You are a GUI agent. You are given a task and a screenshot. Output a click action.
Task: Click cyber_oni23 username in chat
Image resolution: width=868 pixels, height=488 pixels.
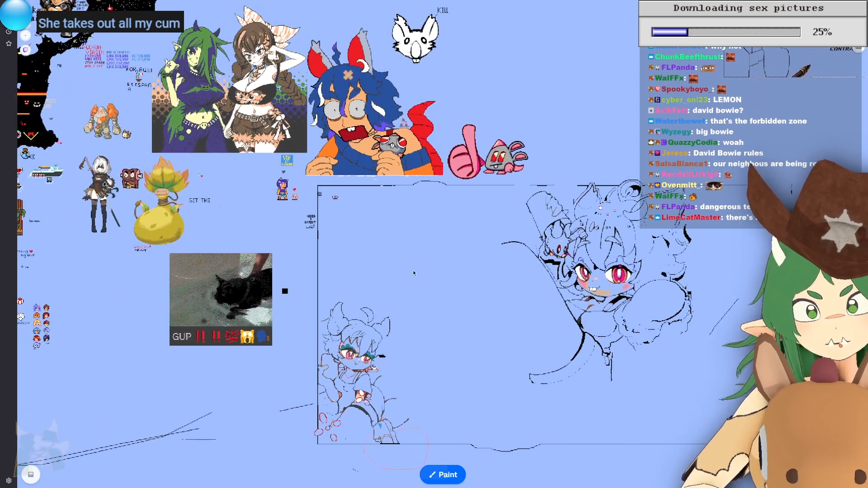684,100
